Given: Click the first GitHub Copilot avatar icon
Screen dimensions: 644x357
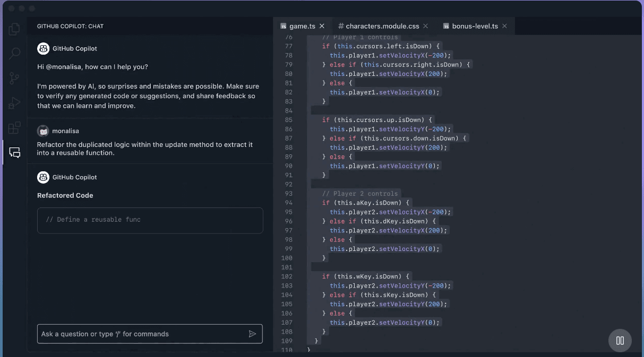Looking at the screenshot, I should tap(43, 49).
